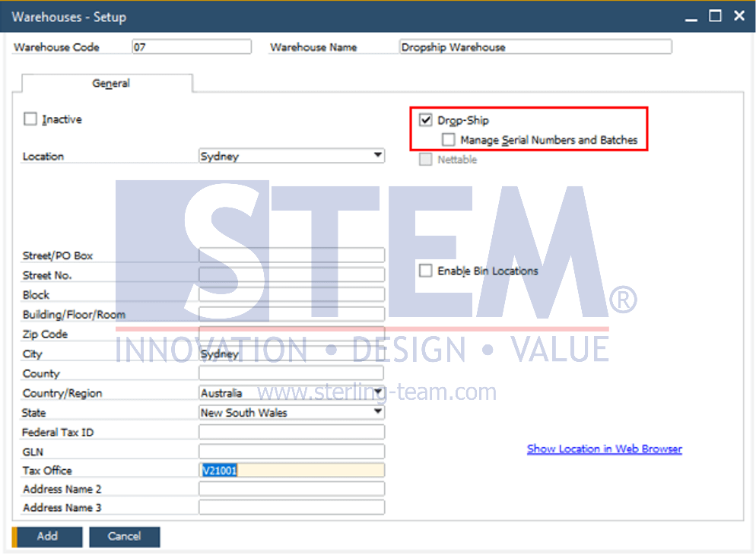This screenshot has width=756, height=555.
Task: Close the Warehouses Setup window
Action: tap(739, 16)
